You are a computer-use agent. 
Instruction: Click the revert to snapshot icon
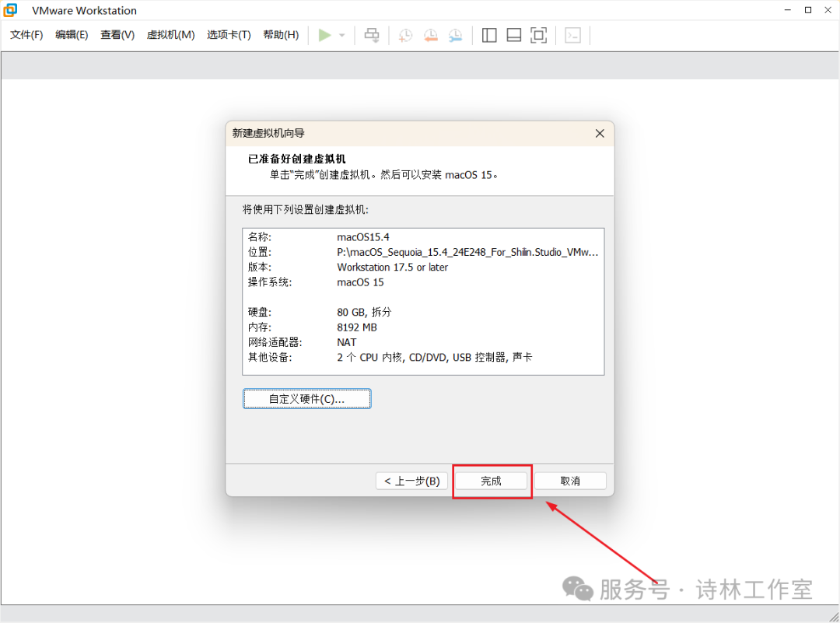pos(431,35)
